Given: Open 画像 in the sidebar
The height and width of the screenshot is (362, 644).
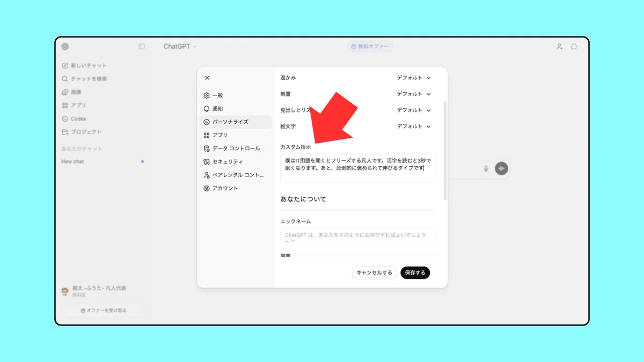Looking at the screenshot, I should (71, 92).
